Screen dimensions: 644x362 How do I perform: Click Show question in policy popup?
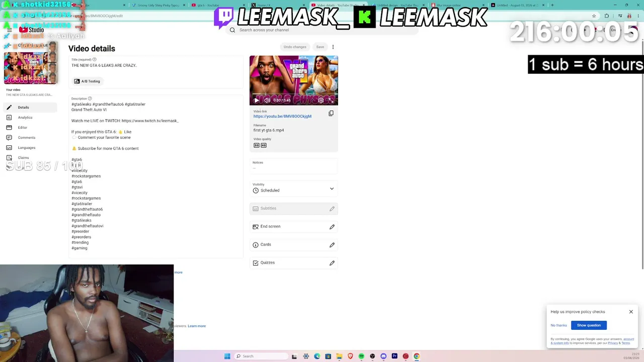point(589,325)
